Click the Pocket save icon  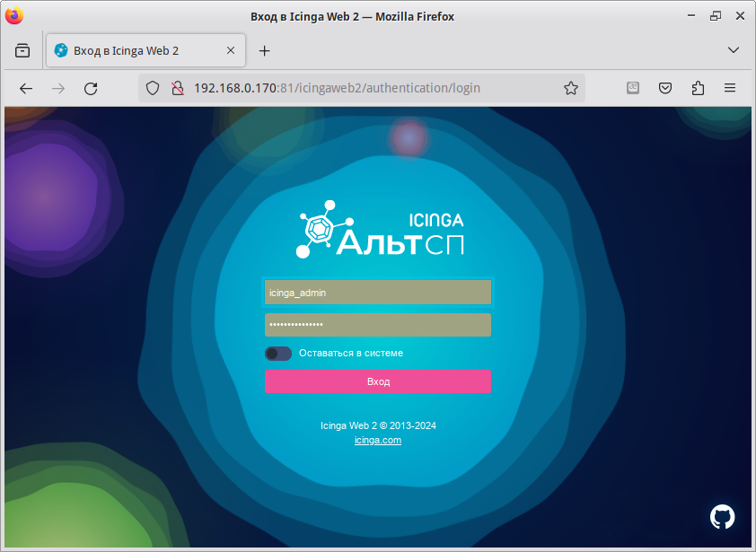(x=665, y=88)
